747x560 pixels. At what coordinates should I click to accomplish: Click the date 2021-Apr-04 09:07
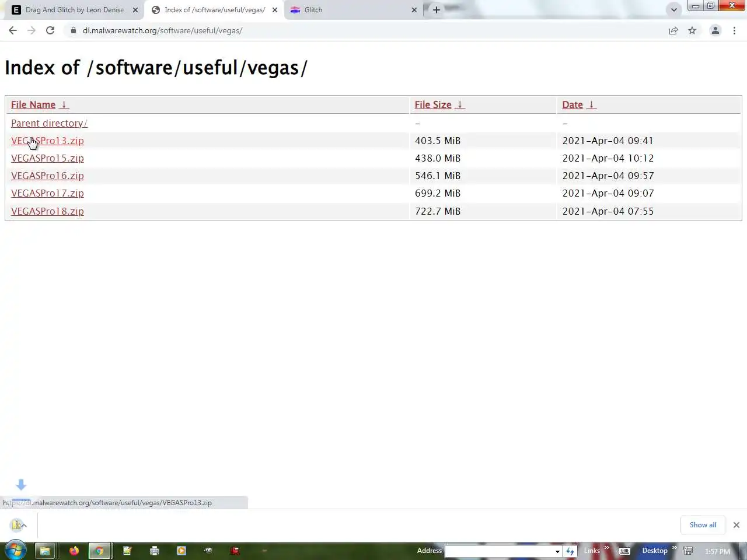pos(608,193)
